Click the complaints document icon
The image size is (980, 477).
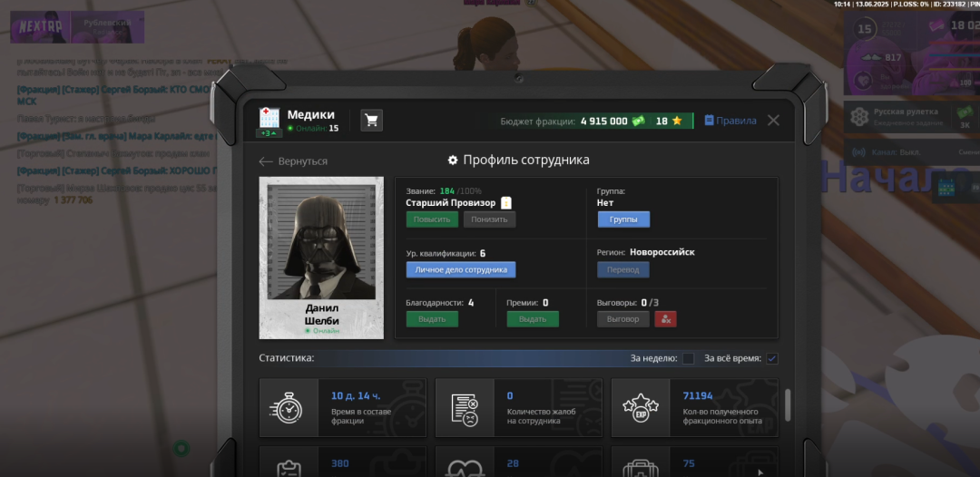(x=465, y=408)
